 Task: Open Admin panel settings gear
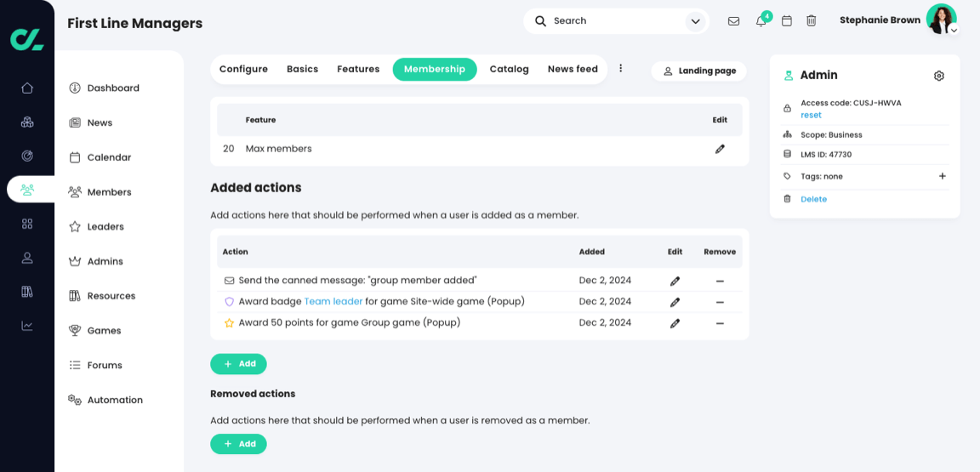939,76
